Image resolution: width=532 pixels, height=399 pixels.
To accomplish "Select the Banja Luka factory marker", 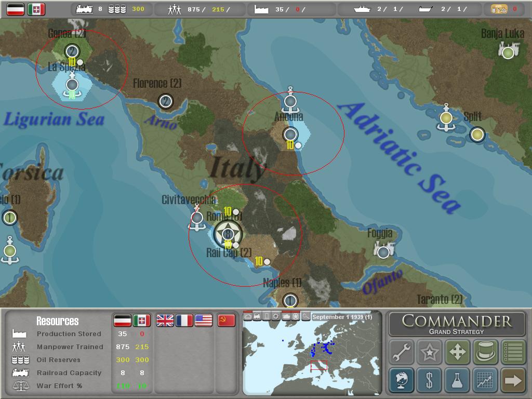I will click(x=508, y=51).
